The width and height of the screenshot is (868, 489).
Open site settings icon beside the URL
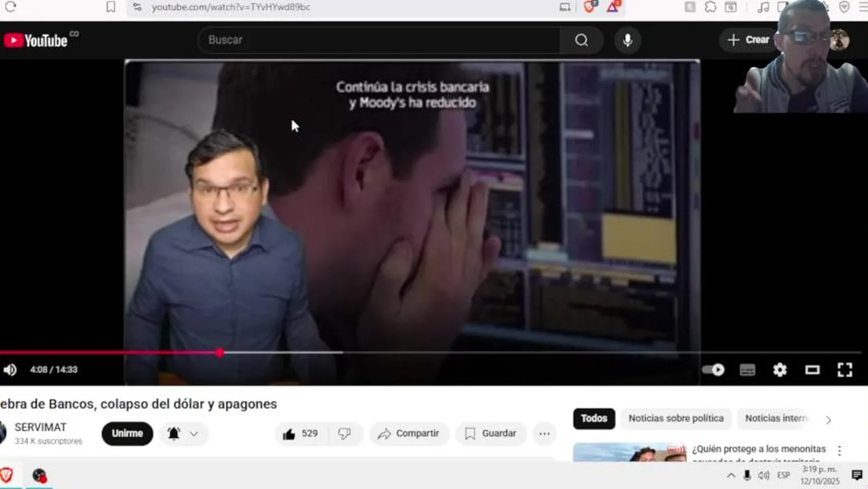[x=137, y=7]
